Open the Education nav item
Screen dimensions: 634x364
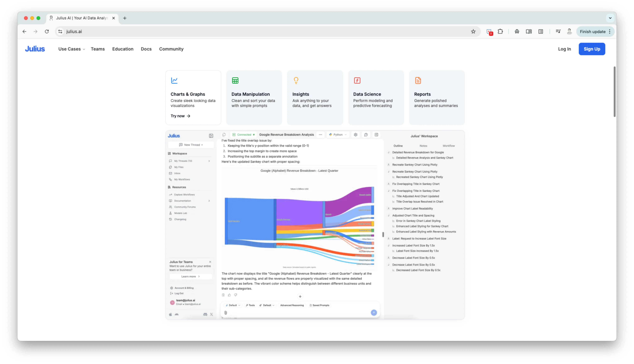[123, 49]
